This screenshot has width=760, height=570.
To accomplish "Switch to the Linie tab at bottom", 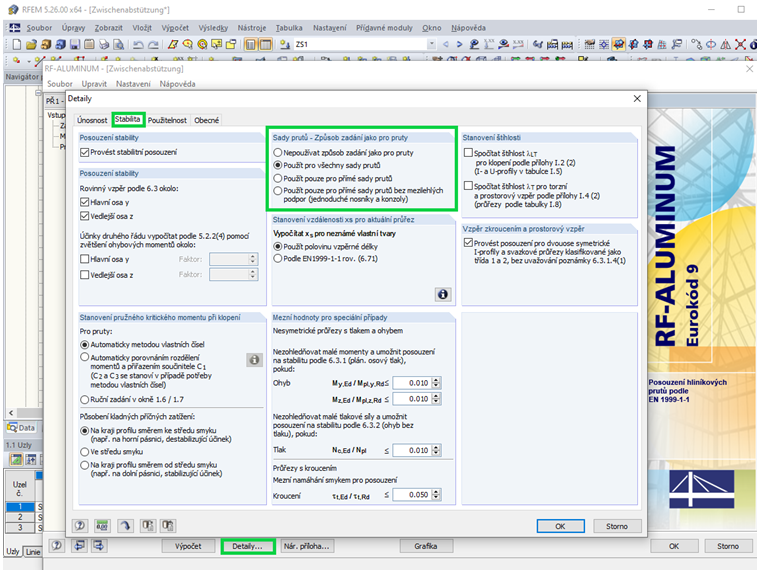I will point(33,552).
